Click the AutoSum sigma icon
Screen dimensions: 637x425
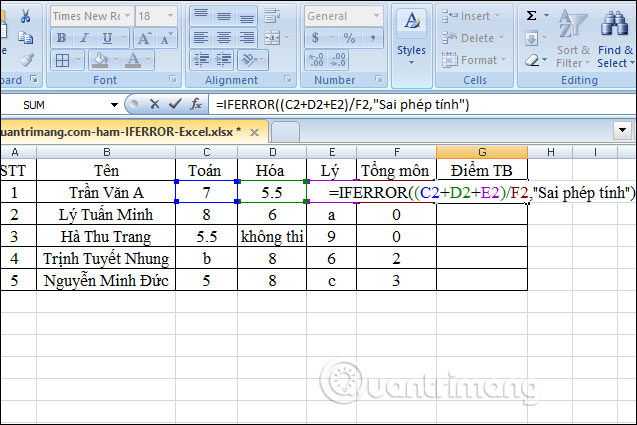[531, 15]
